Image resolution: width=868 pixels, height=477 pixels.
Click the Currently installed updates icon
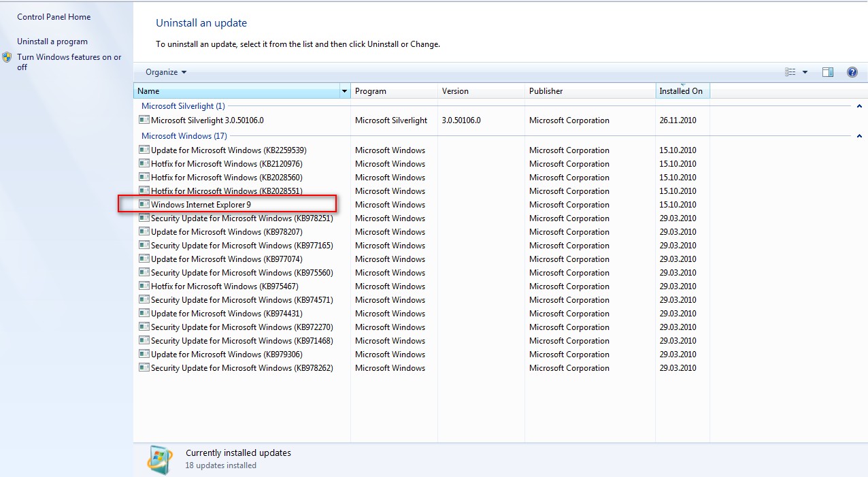160,460
